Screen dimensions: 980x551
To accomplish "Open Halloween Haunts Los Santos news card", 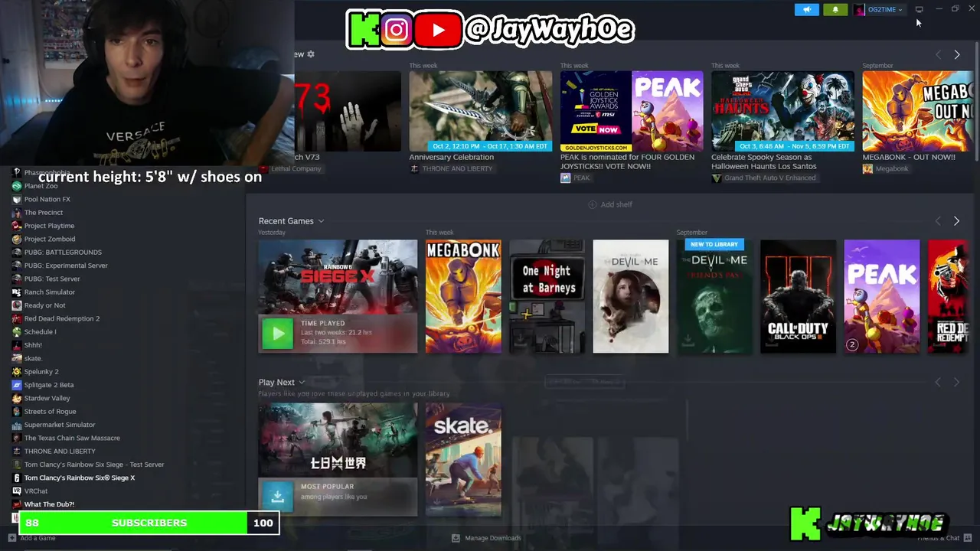I will (782, 121).
